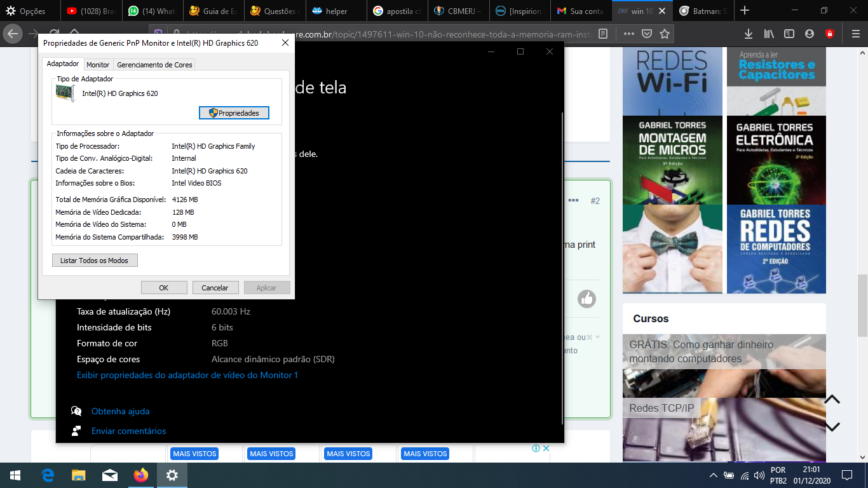The width and height of the screenshot is (868, 488).
Task: Open File Explorer from taskbar
Action: tap(78, 475)
